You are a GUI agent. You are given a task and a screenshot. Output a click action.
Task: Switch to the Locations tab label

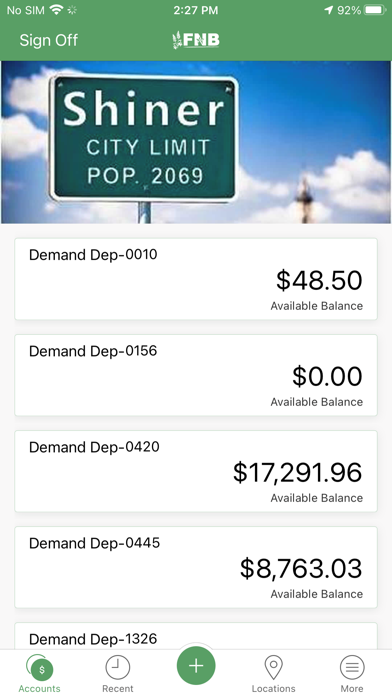[x=273, y=688]
